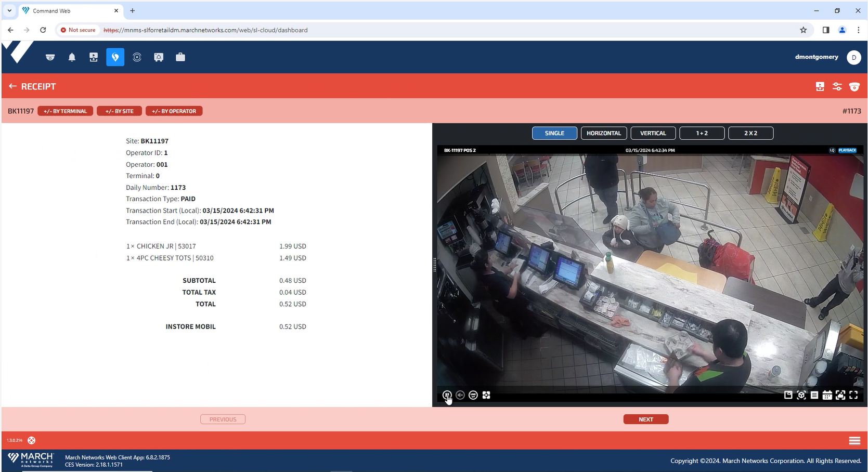Viewport: 868px width, 472px height.
Task: Open the safe vault icon in navigation
Action: click(159, 57)
